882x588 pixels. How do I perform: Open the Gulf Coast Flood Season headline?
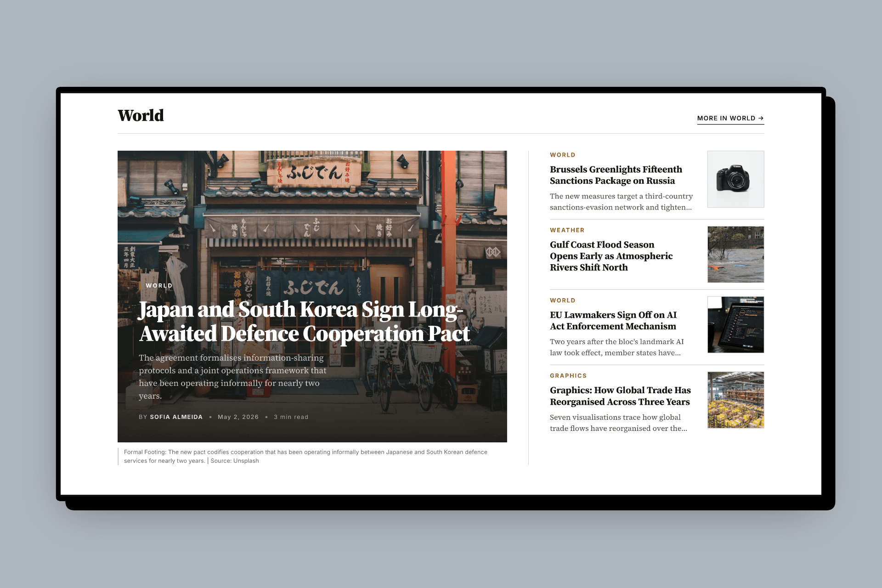coord(611,256)
